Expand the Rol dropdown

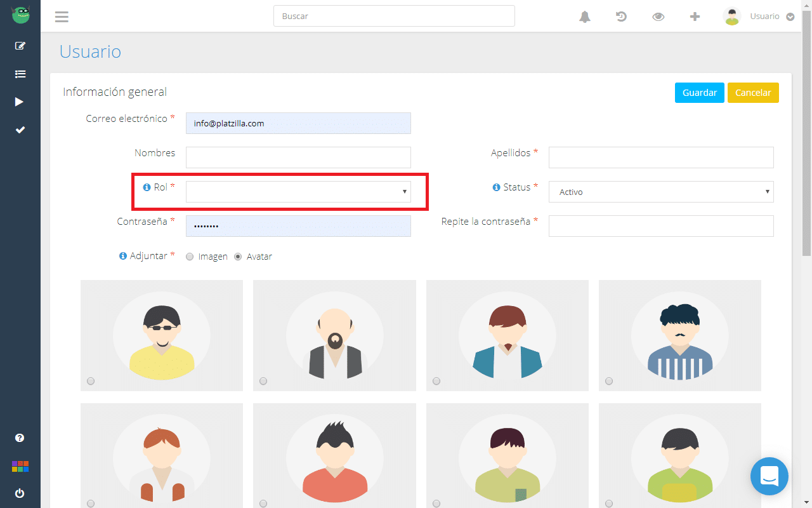(x=298, y=192)
